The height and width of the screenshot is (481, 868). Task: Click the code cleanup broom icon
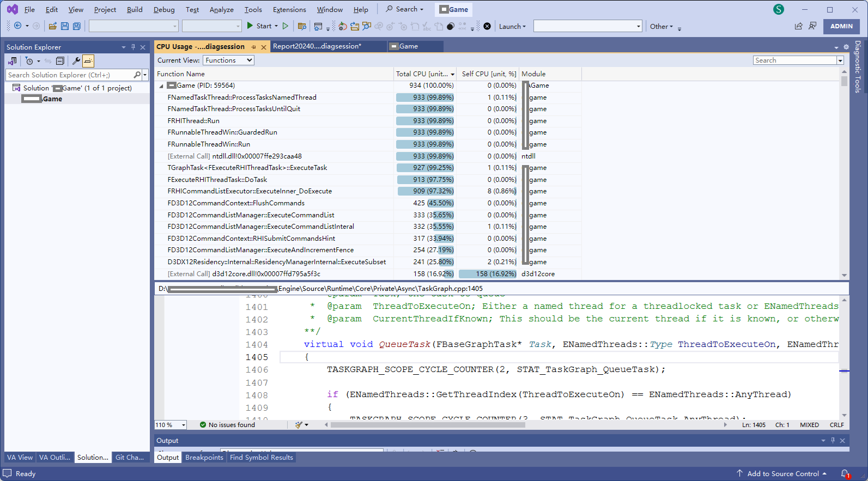click(299, 425)
